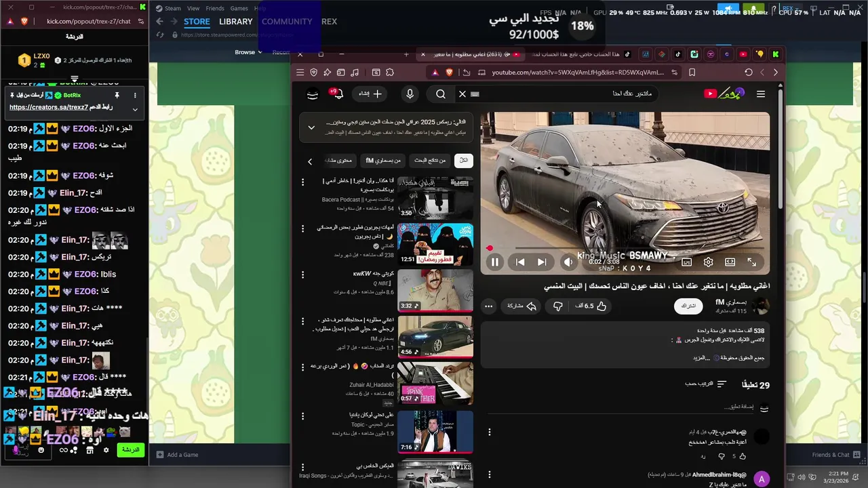Open بسماوي fM channel avatar
868x488 pixels.
[x=761, y=306]
